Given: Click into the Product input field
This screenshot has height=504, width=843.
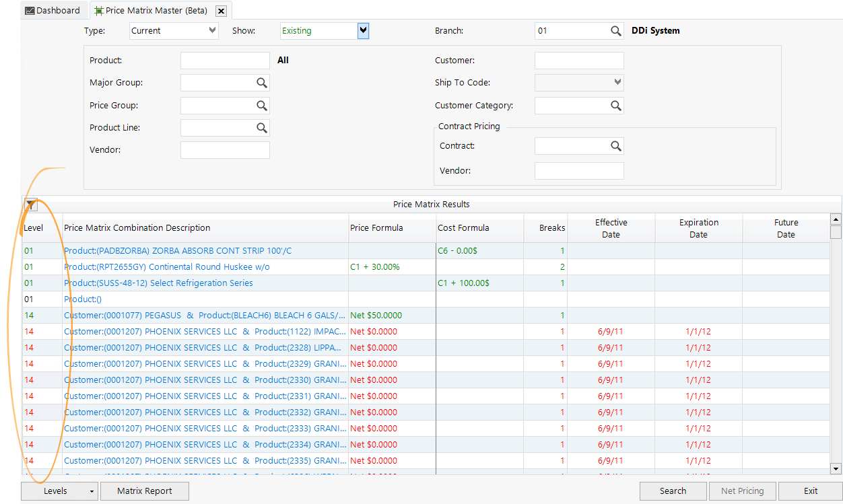Looking at the screenshot, I should [225, 61].
